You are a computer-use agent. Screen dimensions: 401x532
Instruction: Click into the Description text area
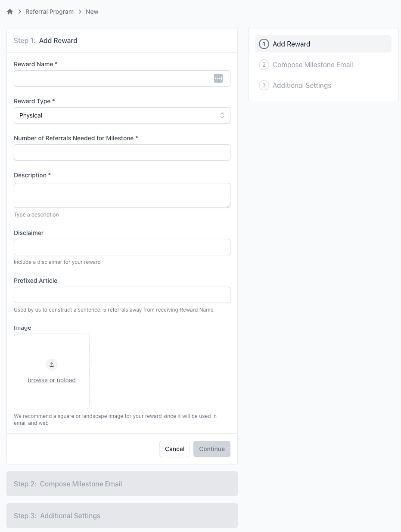pyautogui.click(x=122, y=195)
